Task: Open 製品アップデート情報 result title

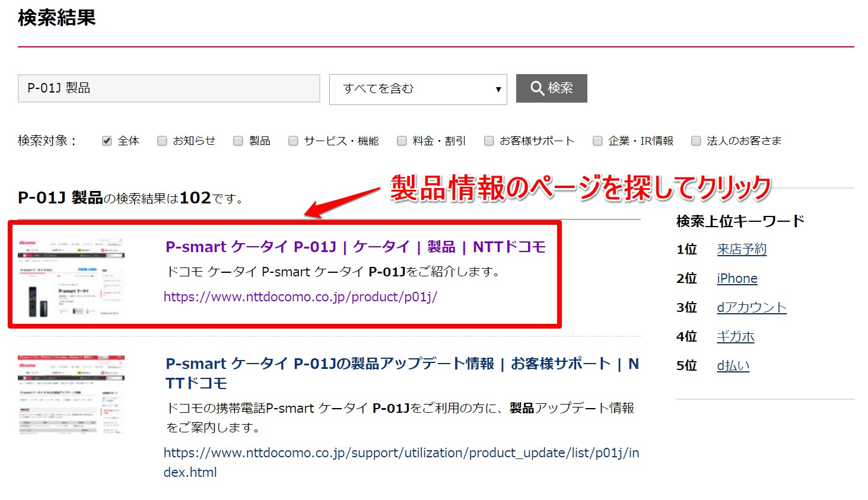Action: click(402, 373)
